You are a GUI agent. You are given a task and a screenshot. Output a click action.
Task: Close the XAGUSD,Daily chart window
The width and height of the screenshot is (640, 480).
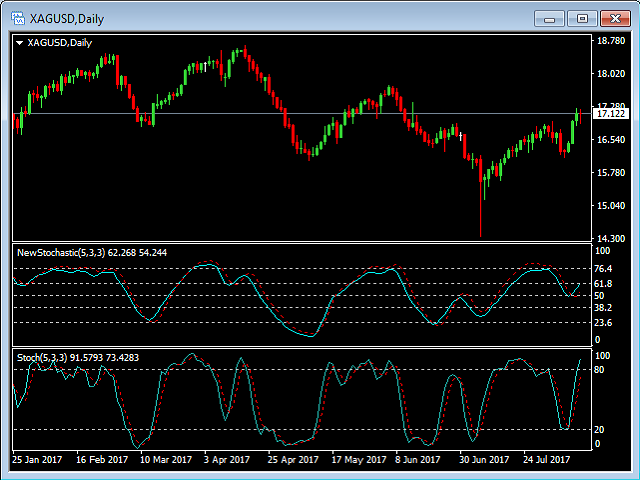tap(615, 18)
